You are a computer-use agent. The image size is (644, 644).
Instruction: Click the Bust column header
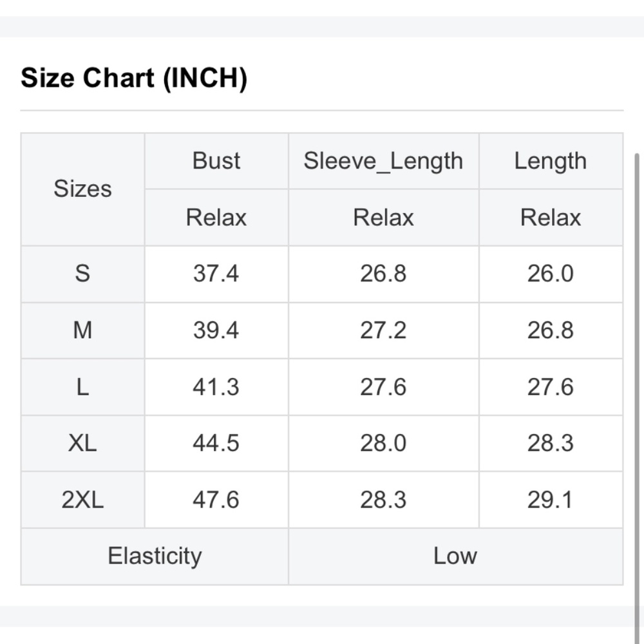coord(216,161)
